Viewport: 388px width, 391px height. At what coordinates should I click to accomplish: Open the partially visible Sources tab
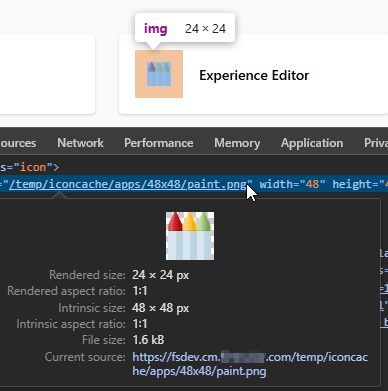18,143
